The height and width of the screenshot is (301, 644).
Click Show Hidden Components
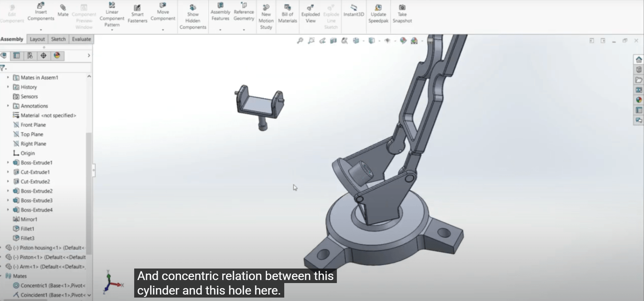(193, 17)
